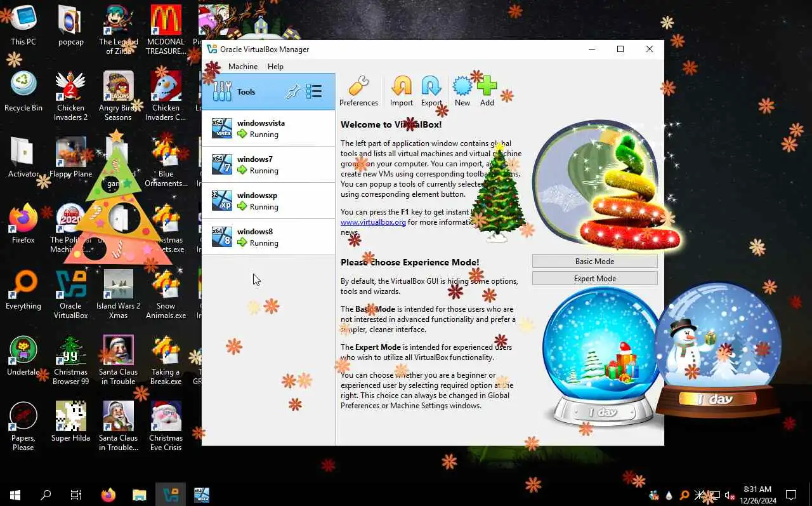
Task: Click the green Add machine icon
Action: (487, 91)
